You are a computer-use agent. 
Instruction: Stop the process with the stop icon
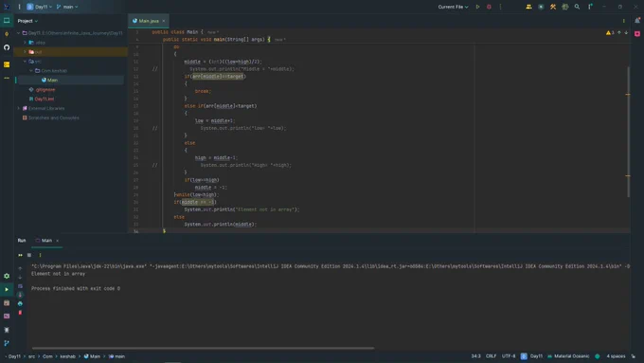coord(29,255)
